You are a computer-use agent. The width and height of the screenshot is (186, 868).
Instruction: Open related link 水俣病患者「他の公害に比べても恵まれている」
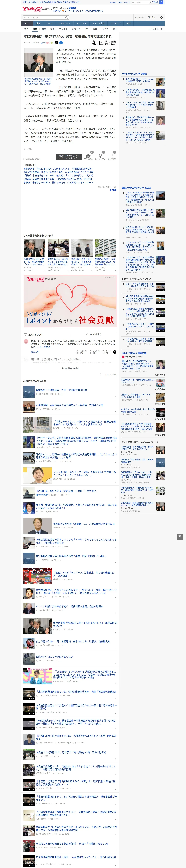58,169
